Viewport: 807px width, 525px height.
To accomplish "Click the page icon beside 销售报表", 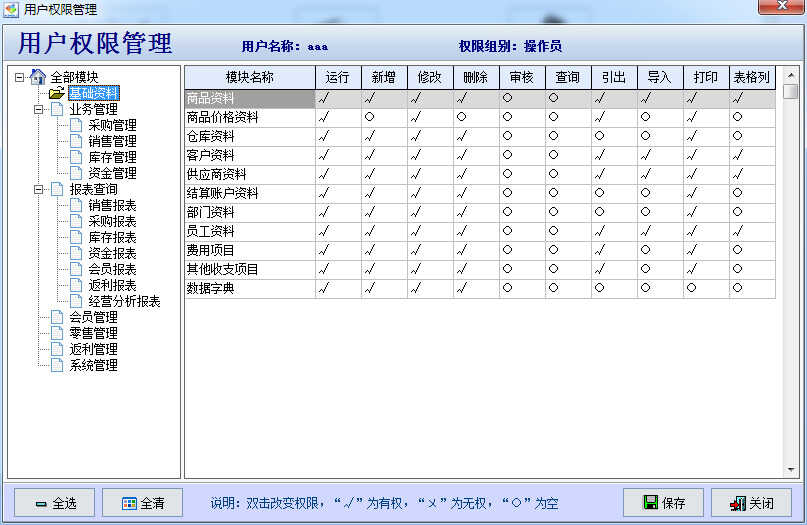I will pyautogui.click(x=76, y=205).
